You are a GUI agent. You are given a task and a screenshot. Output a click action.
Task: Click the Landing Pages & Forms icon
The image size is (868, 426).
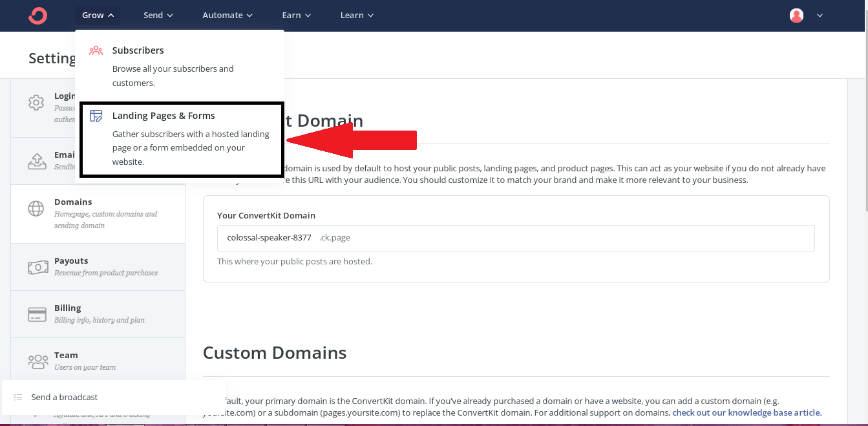click(96, 116)
